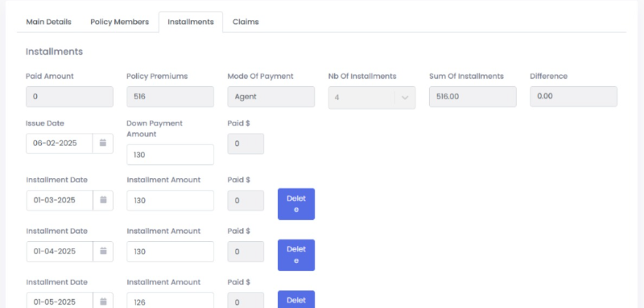
Task: Select the Installments tab
Action: (191, 22)
